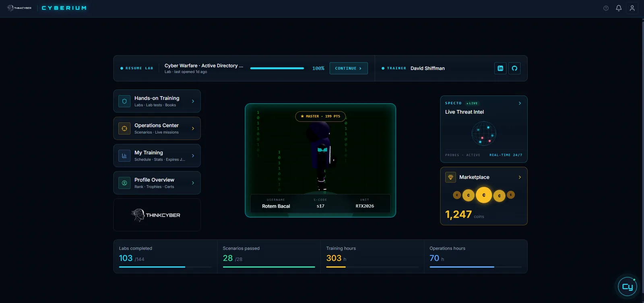Expand the Hands-on Training chevron
Viewport: 644px width, 303px height.
pos(193,101)
